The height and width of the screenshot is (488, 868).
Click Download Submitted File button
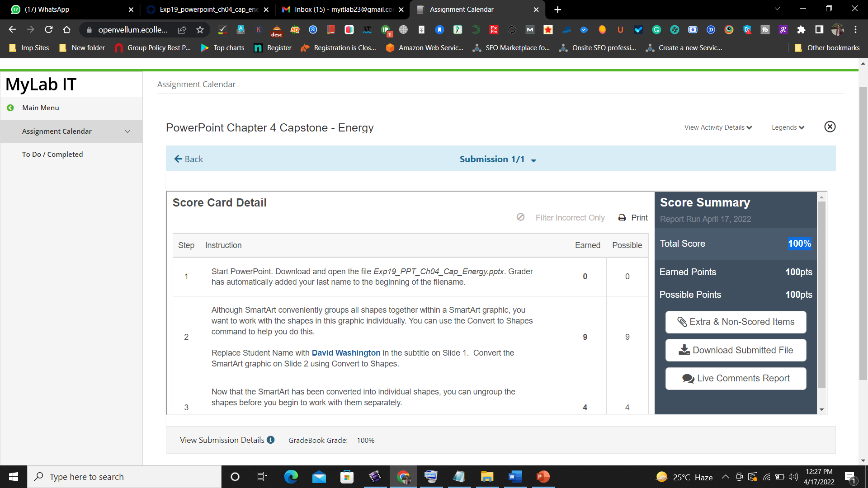point(736,351)
